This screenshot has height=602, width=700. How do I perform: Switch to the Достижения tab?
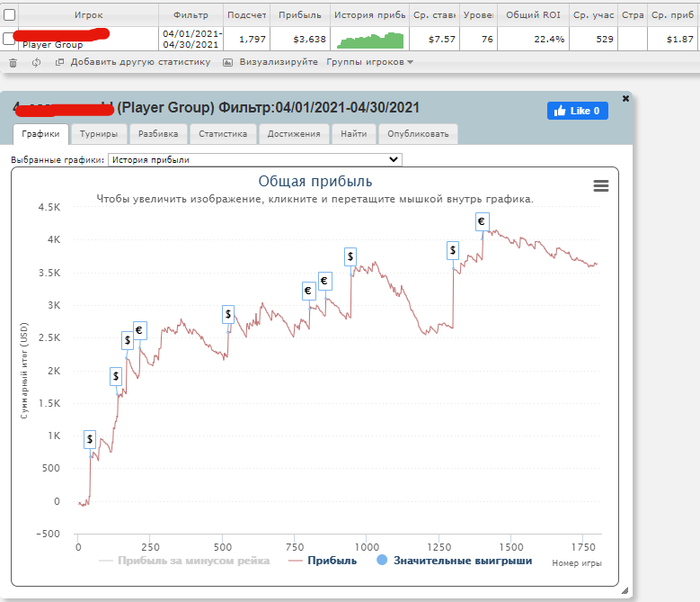pos(294,134)
